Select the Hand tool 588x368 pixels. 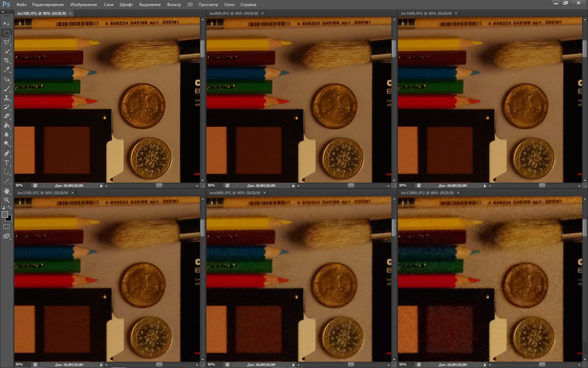pyautogui.click(x=7, y=191)
